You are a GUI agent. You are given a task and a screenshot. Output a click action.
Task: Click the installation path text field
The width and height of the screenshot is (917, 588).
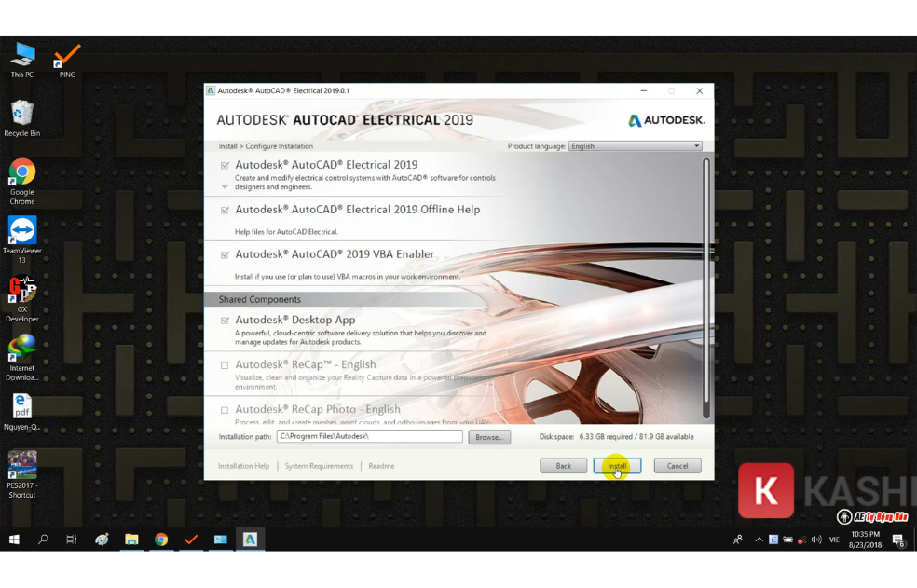[370, 436]
